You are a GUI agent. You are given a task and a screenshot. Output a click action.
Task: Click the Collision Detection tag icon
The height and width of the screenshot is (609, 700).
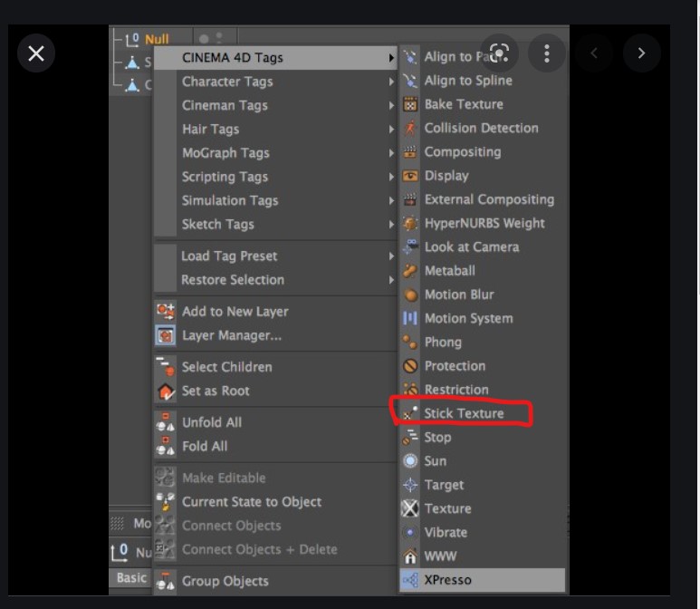pos(410,128)
